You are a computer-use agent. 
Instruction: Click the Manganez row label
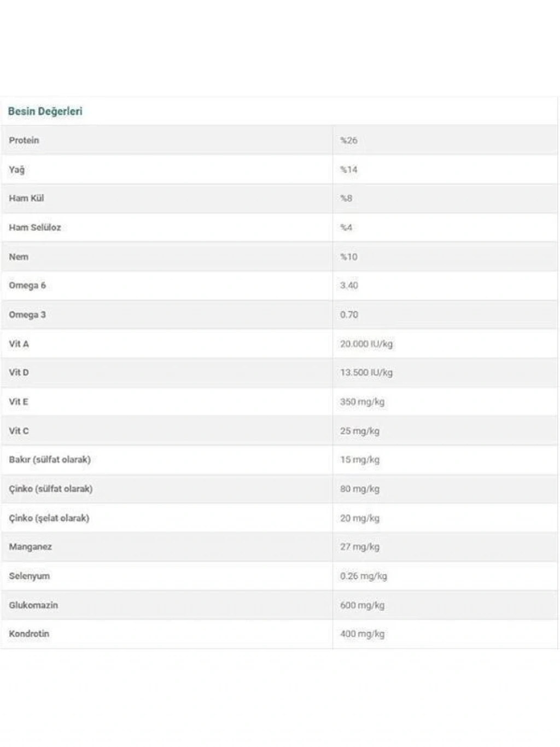(x=31, y=547)
